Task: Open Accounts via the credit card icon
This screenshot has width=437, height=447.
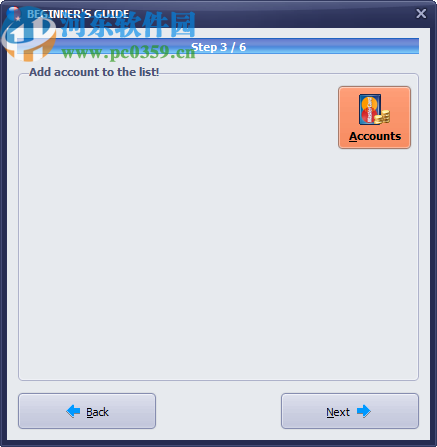Action: (x=374, y=117)
